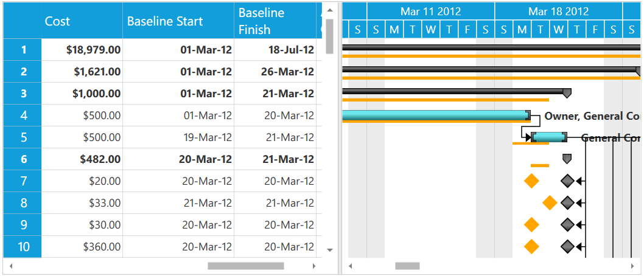This screenshot has height=276, width=644.
Task: Select the Mar 18 2012 week header
Action: (x=558, y=11)
